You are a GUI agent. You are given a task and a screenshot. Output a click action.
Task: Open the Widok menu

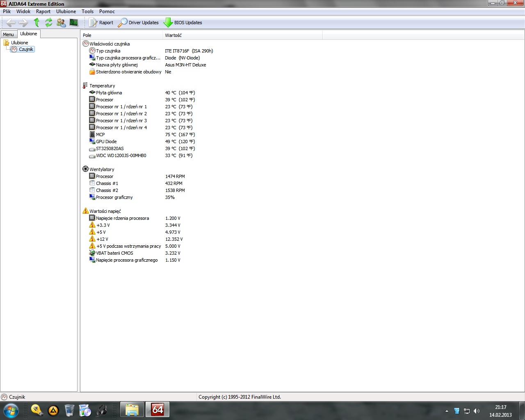click(23, 11)
